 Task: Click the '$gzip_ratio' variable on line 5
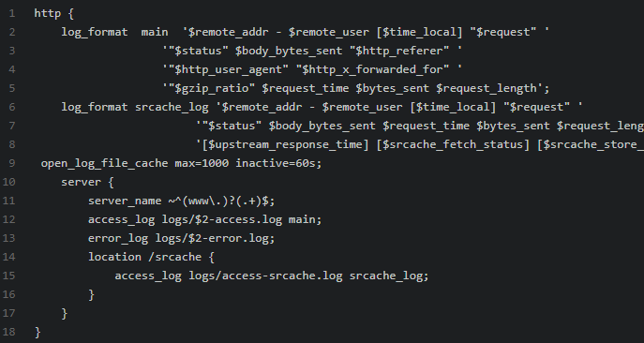tap(212, 88)
